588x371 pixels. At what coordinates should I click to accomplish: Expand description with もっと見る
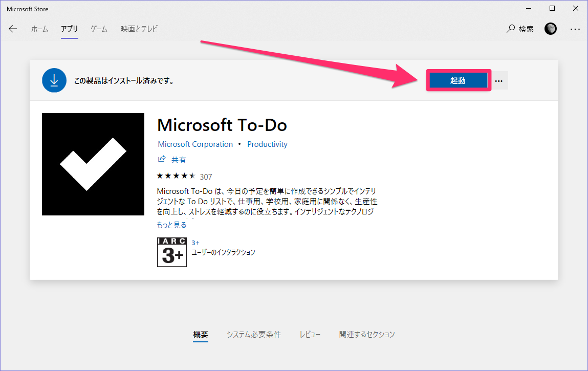(x=172, y=225)
